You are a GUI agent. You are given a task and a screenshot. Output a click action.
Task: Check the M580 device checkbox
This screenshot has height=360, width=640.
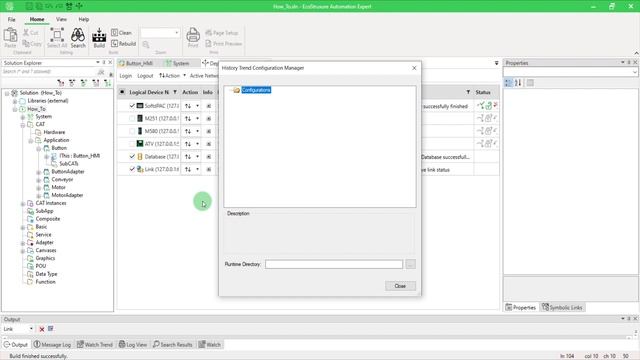click(132, 131)
